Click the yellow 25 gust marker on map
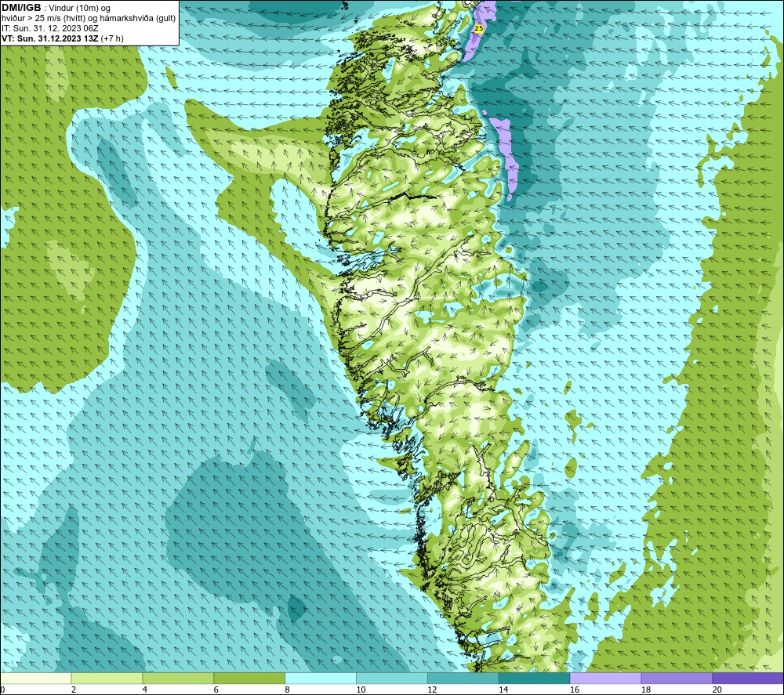784x695 pixels. 478,28
